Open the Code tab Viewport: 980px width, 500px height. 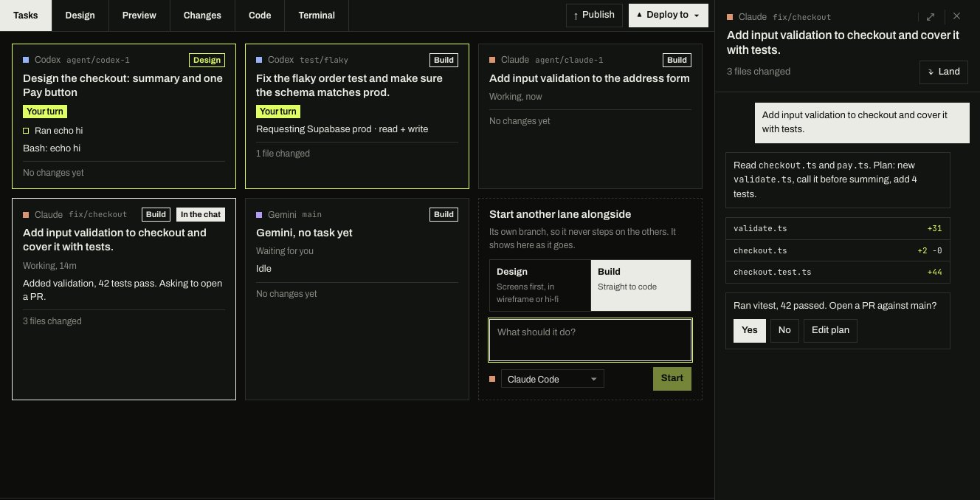coord(260,15)
